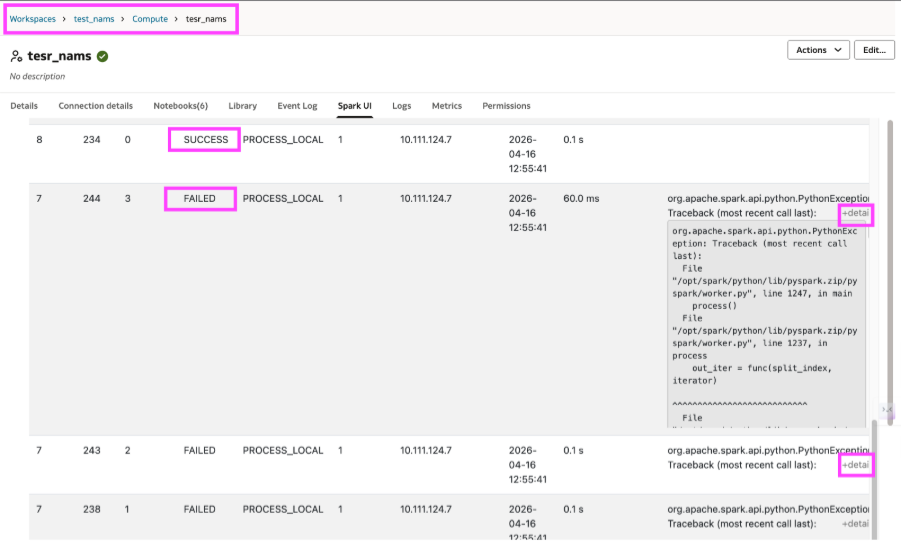Image resolution: width=901 pixels, height=546 pixels.
Task: Navigate to Workspaces in the breadcrumb
Action: (33, 19)
